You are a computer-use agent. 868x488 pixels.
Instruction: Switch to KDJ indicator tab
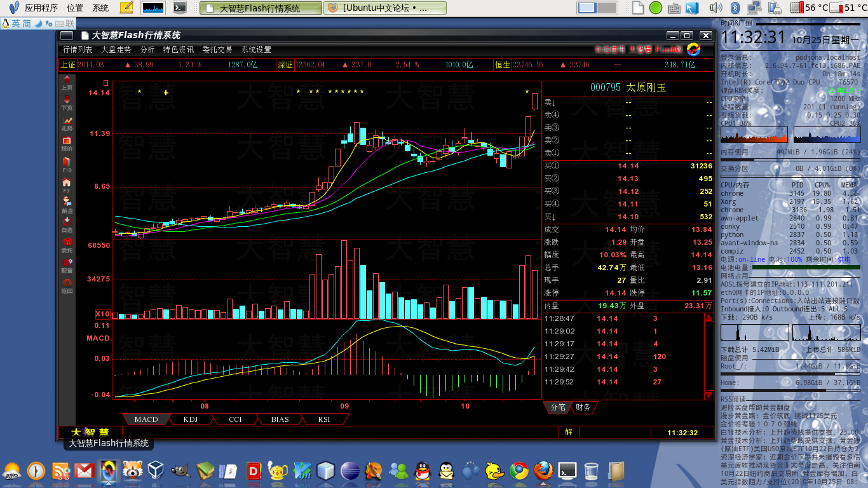[x=191, y=419]
